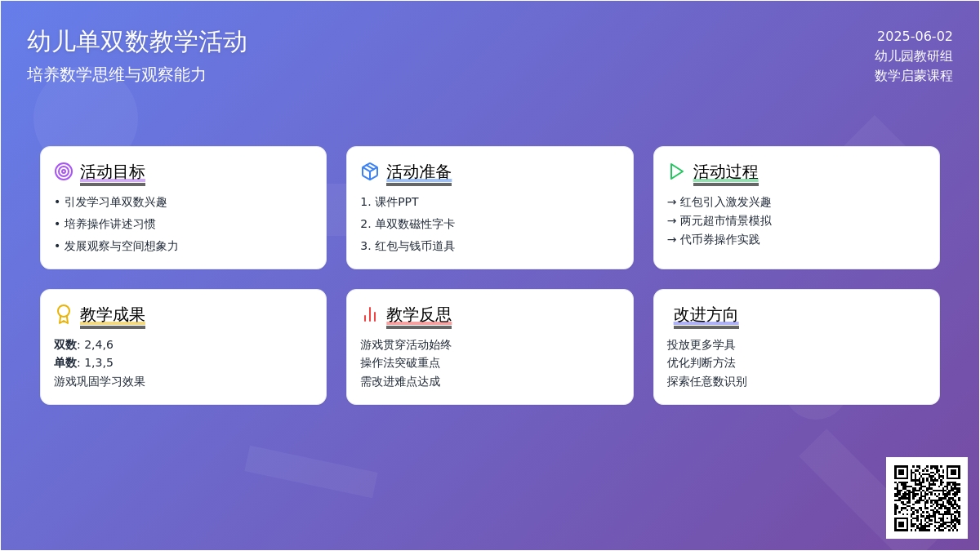This screenshot has width=980, height=551.
Task: Click the box icon beside 活动准备
Action: (x=370, y=171)
